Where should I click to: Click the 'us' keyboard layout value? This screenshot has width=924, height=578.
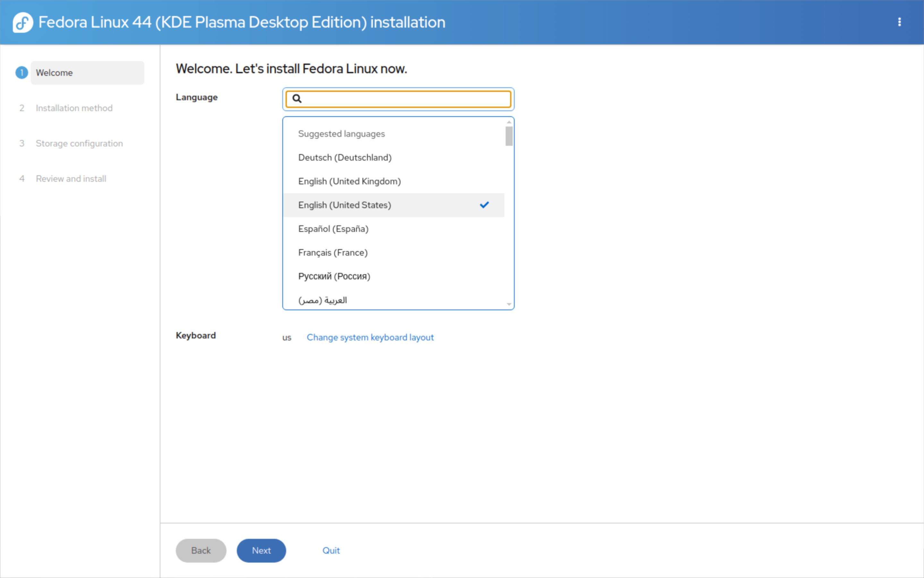(287, 337)
